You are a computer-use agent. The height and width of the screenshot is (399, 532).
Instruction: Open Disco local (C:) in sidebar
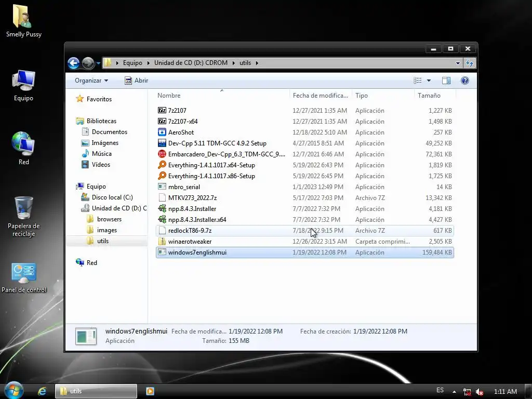tap(112, 197)
